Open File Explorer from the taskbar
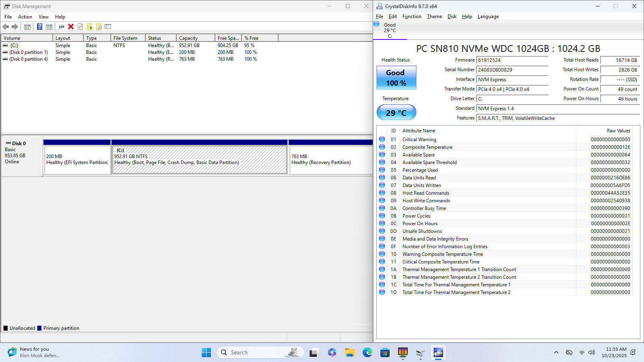This screenshot has width=644, height=362. [350, 352]
